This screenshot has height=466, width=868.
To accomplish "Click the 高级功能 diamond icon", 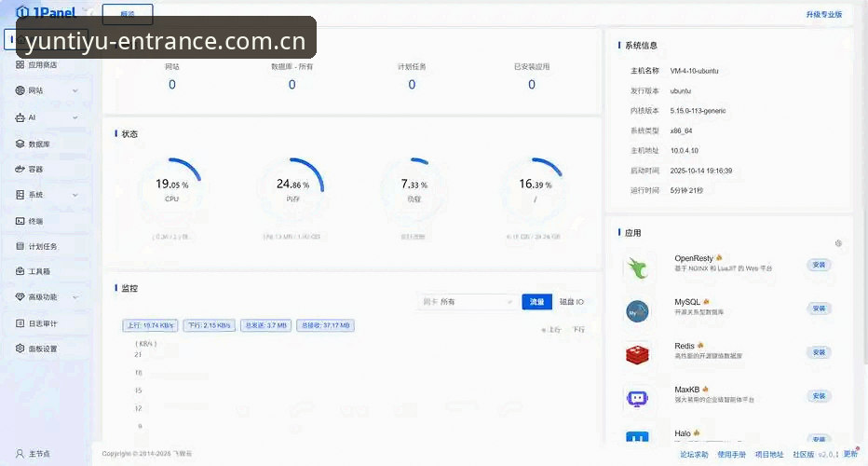I will (20, 297).
